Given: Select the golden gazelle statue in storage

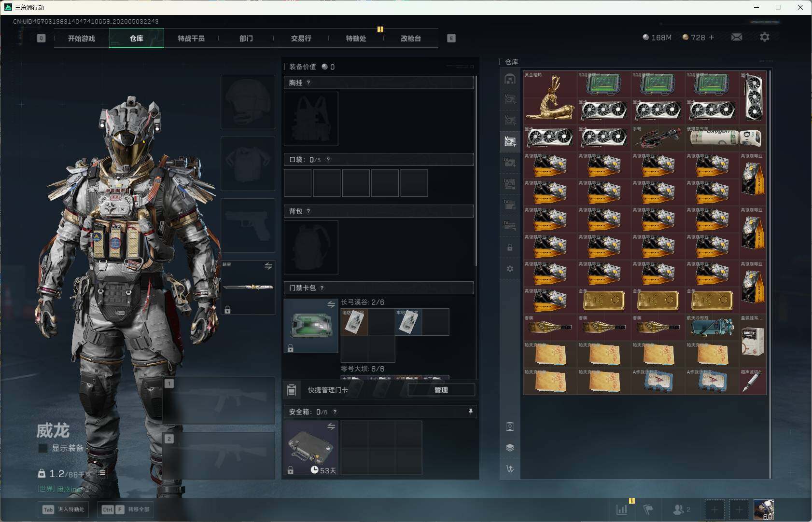Looking at the screenshot, I should pyautogui.click(x=550, y=98).
